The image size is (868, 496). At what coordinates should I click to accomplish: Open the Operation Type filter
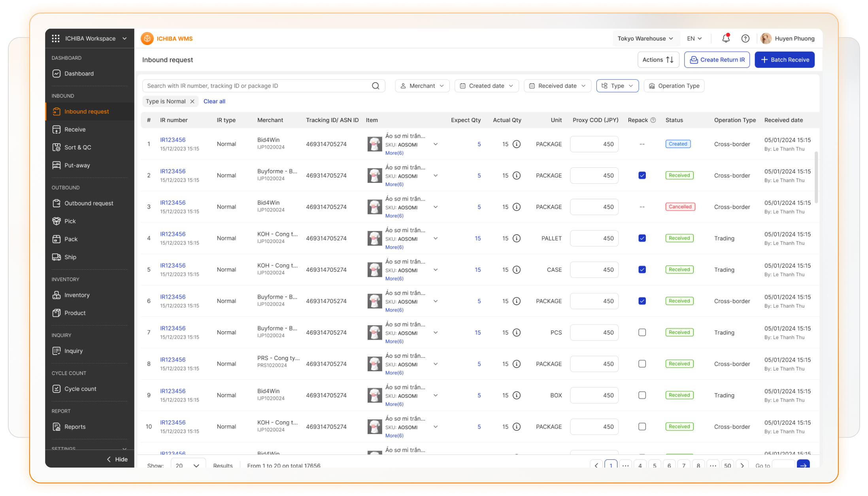(674, 86)
